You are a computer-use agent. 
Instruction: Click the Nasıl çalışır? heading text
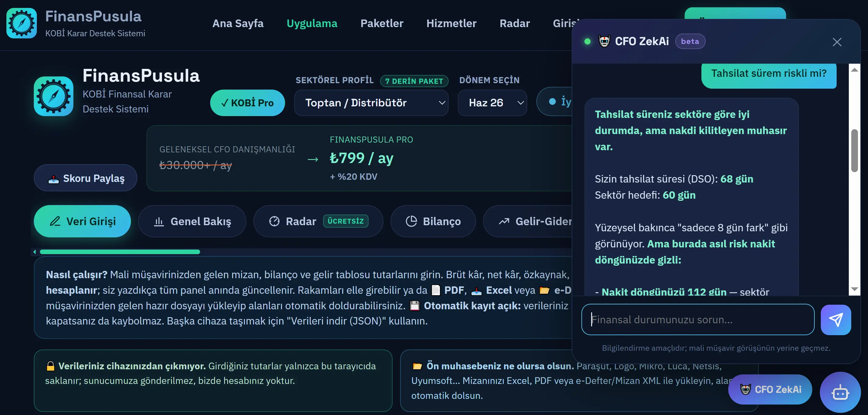pyautogui.click(x=76, y=275)
